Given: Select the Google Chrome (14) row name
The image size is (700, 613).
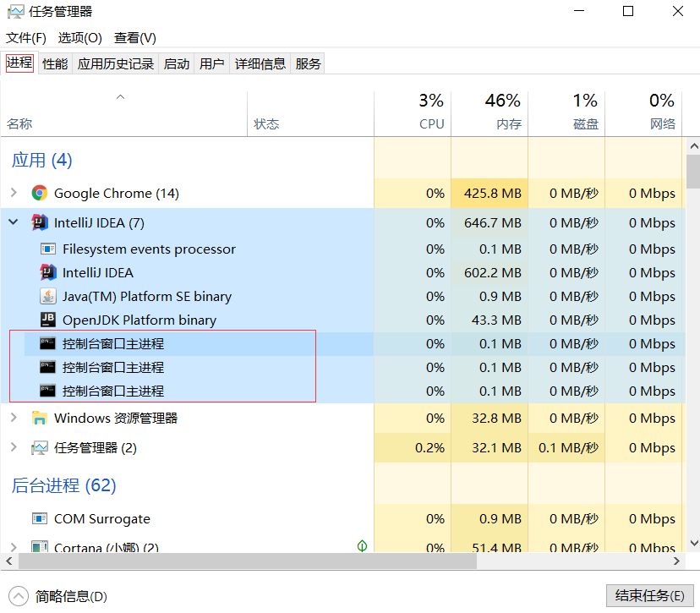Looking at the screenshot, I should tap(117, 194).
